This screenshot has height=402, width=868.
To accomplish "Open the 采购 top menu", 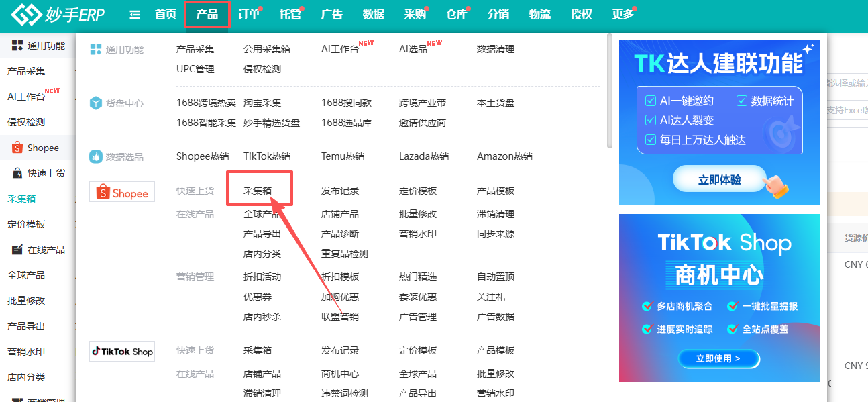I will pyautogui.click(x=415, y=15).
